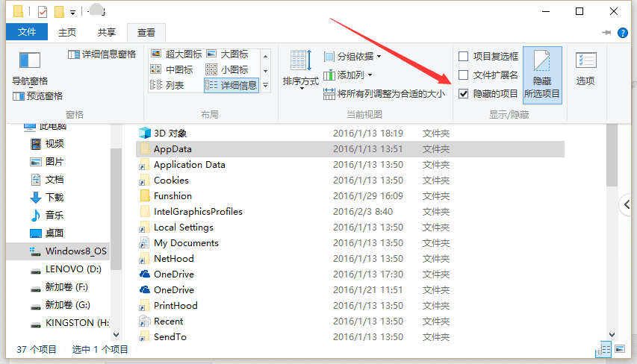Viewport: 637px width, 364px height.
Task: Select Medium icons (中图标) layout
Action: (172, 70)
